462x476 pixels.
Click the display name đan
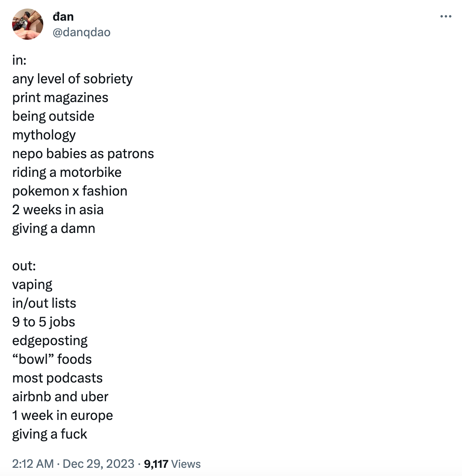[x=63, y=16]
